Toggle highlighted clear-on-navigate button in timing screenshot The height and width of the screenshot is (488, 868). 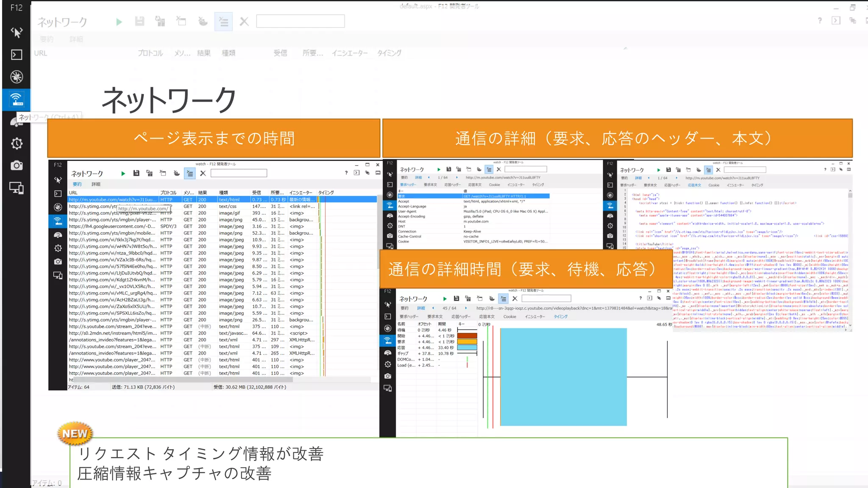pos(503,299)
